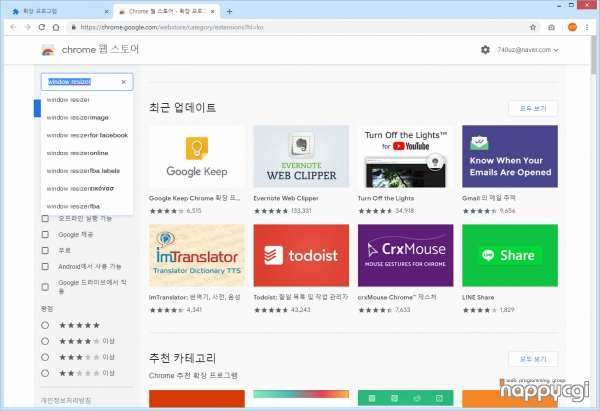600x411 pixels.
Task: Choose 'window resizerfor facebook' suggestion
Action: [87, 135]
